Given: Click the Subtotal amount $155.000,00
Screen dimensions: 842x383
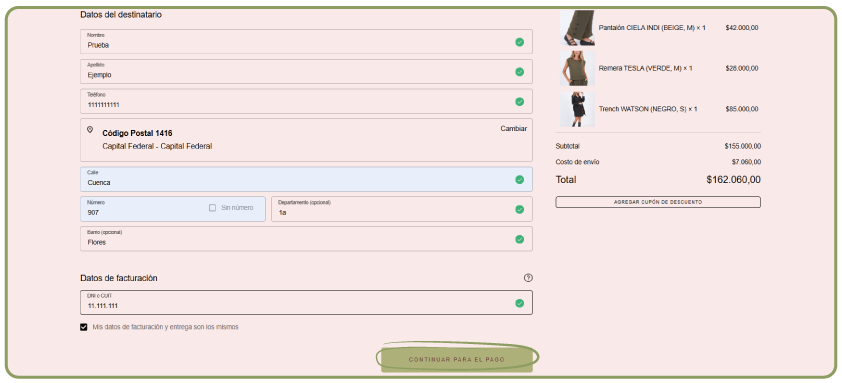Looking at the screenshot, I should pos(742,146).
